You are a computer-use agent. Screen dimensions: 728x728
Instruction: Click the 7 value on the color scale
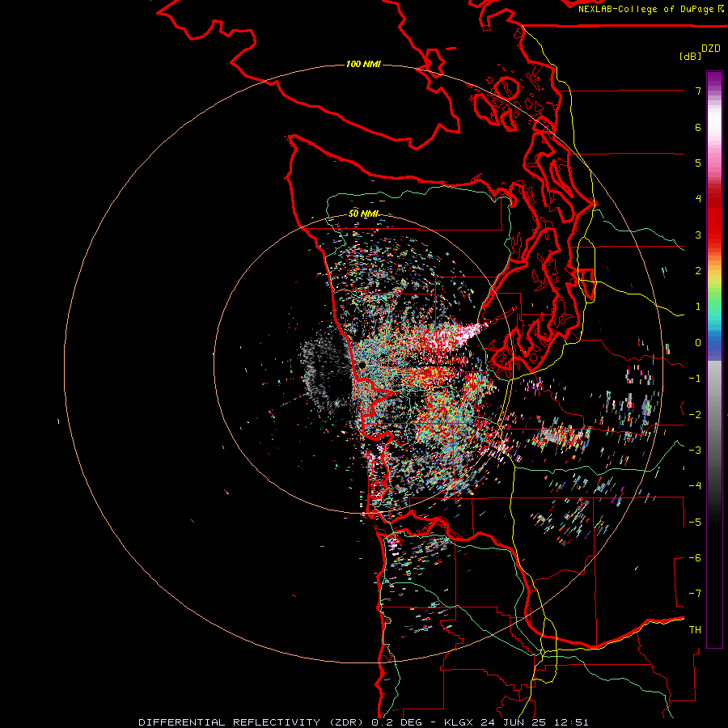click(698, 91)
